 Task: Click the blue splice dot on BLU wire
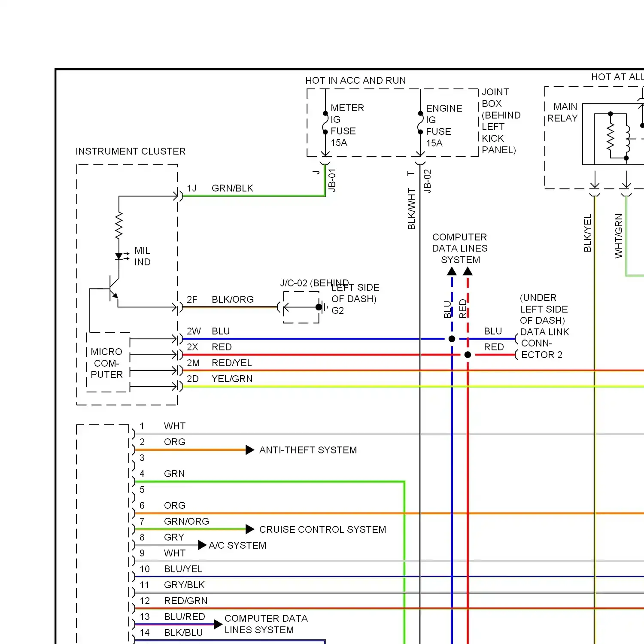click(452, 339)
